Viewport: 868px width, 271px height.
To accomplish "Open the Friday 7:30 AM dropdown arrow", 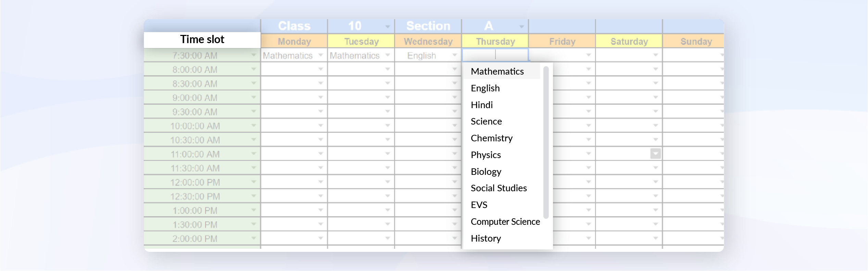I will (589, 55).
